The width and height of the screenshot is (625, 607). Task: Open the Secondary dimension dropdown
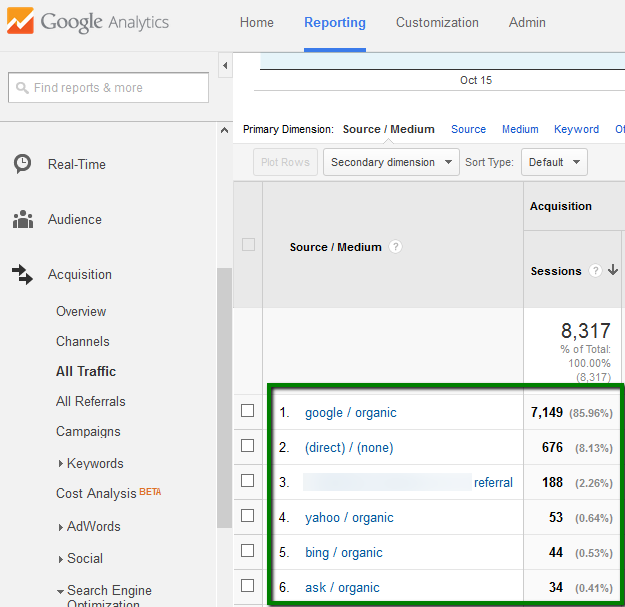(391, 162)
